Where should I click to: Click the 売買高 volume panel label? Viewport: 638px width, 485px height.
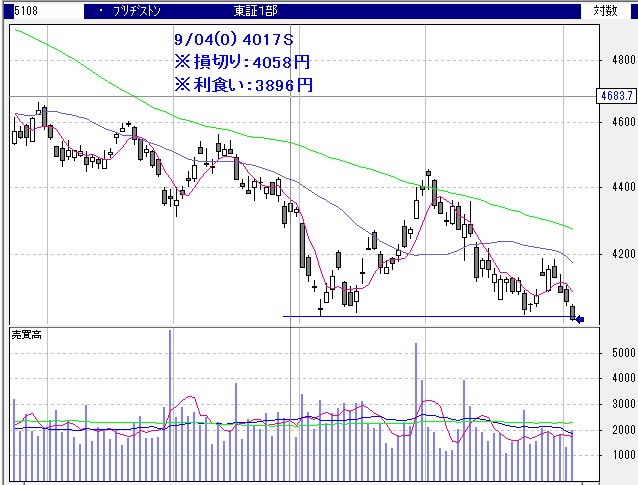27,332
